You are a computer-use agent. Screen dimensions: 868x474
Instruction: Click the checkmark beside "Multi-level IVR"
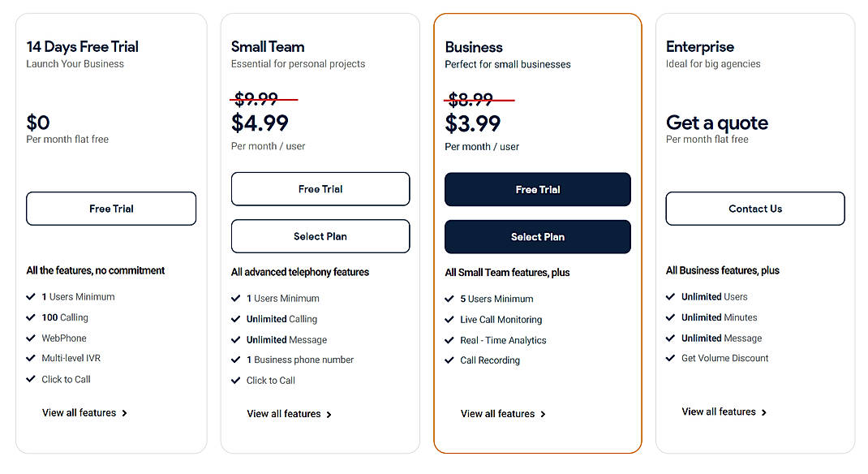tap(30, 359)
